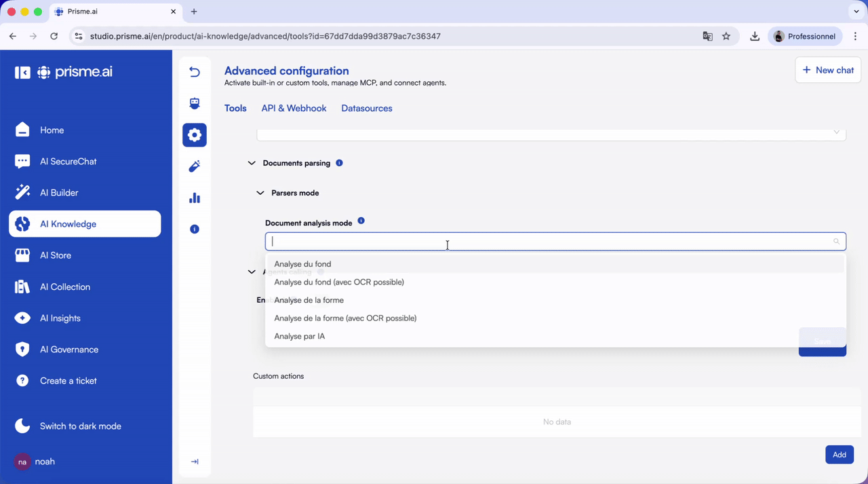This screenshot has width=868, height=484.
Task: Collapse the sidebar using prisme.ai panel icon
Action: point(22,72)
